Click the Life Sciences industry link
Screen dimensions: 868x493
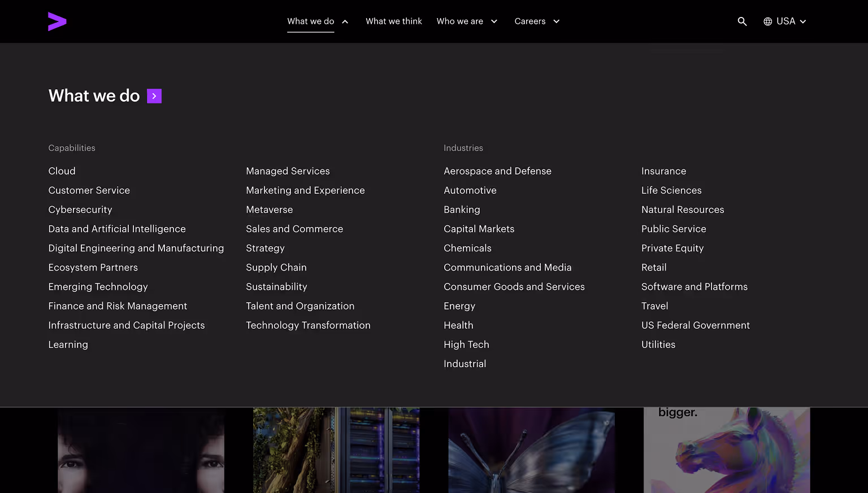click(x=671, y=190)
